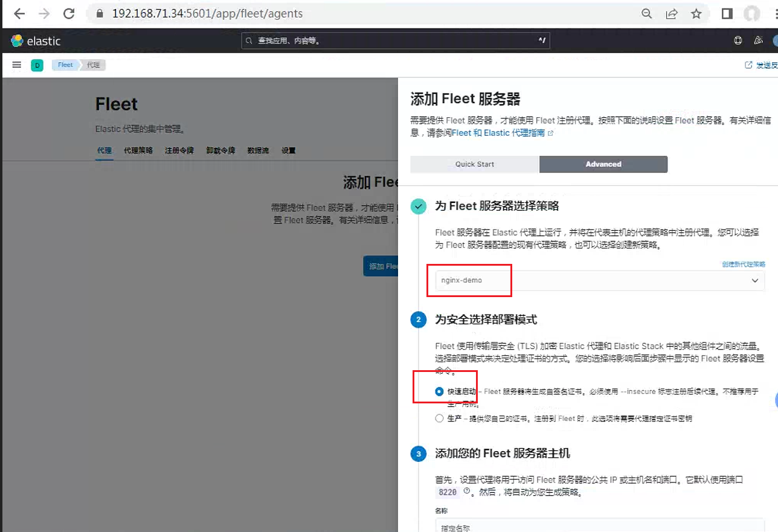
Task: Click the elastic logo
Action: [x=36, y=41]
